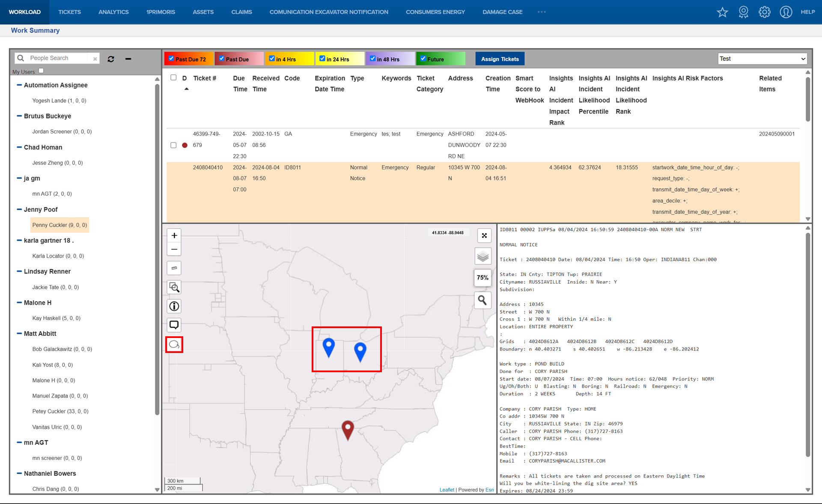Image resolution: width=822 pixels, height=504 pixels.
Task: Collapse the Matt Abbitt group
Action: 19,334
